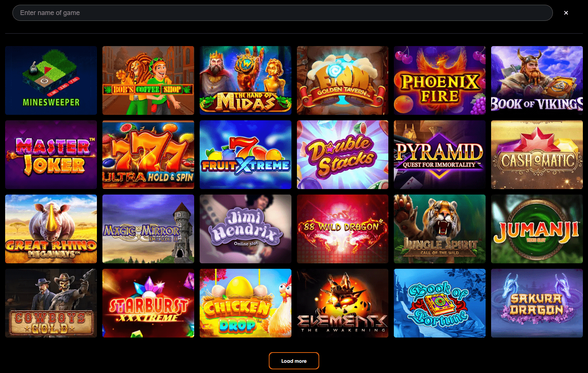The image size is (588, 373).
Task: Launch Jumanji video slot
Action: click(x=537, y=229)
